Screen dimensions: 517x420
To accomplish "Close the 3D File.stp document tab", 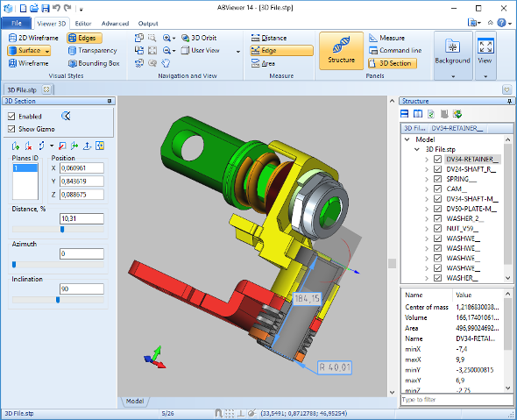I will pyautogui.click(x=46, y=89).
